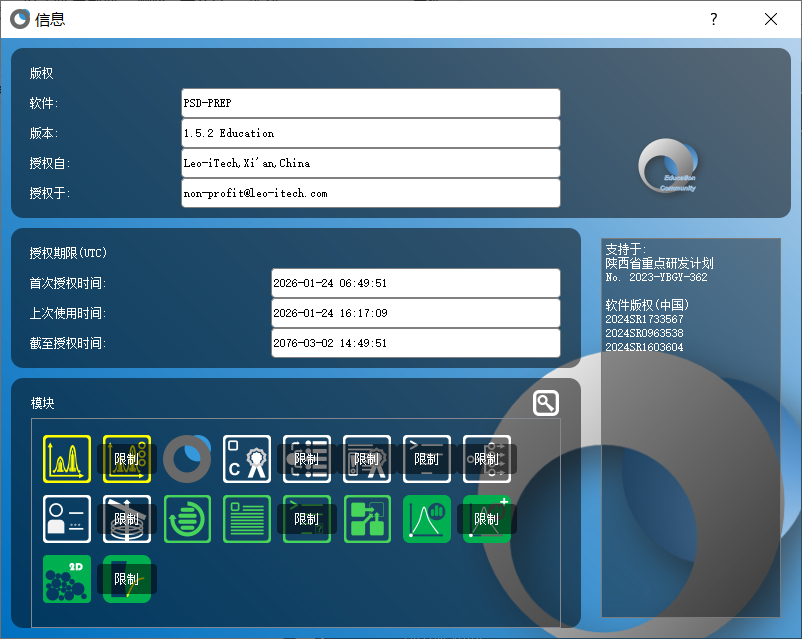Click the 截至授权时间 date field
Image resolution: width=802 pixels, height=639 pixels.
pos(416,343)
